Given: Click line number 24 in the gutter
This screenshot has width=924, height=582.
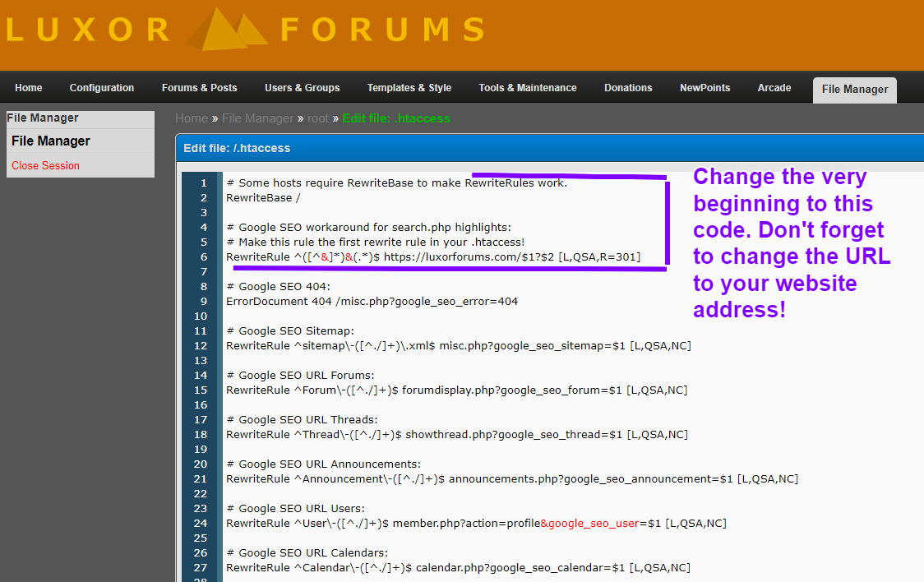Looking at the screenshot, I should 201,523.
